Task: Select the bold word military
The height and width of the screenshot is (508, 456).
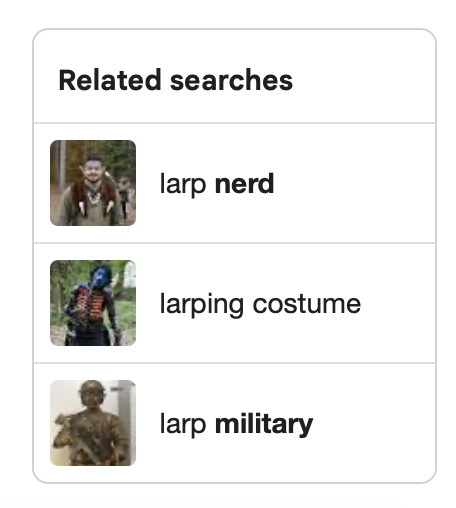Action: click(x=264, y=424)
